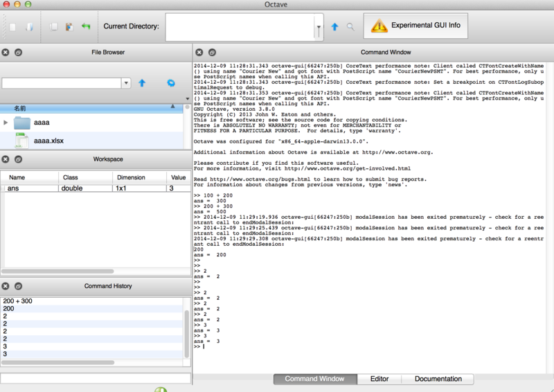The height and width of the screenshot is (392, 554).
Task: Select the aaaa.xlsx file
Action: [48, 141]
